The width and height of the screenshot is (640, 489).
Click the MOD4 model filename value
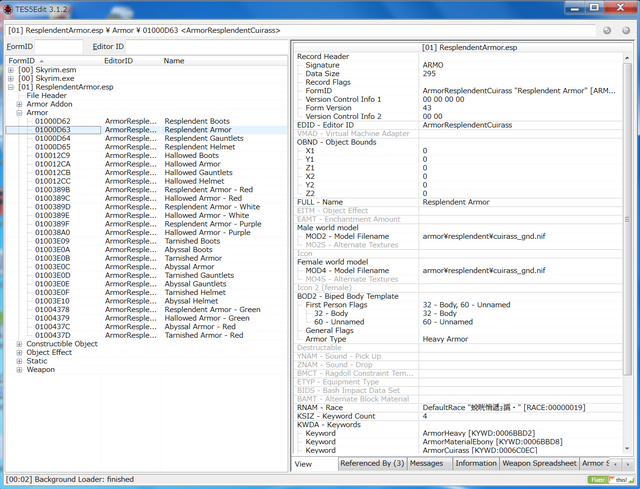point(484,271)
